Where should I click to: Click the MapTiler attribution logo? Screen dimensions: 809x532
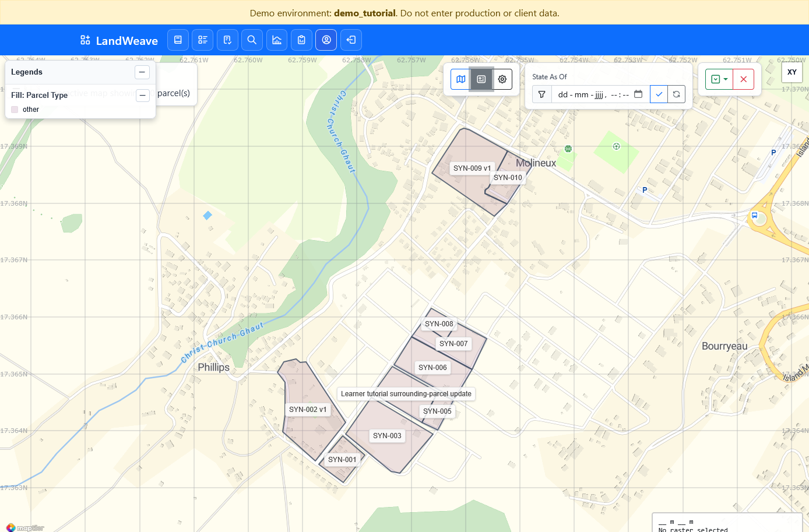point(26,528)
